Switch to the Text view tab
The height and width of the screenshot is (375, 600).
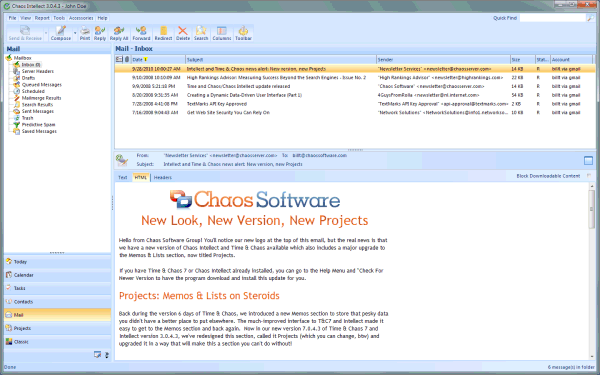[122, 178]
